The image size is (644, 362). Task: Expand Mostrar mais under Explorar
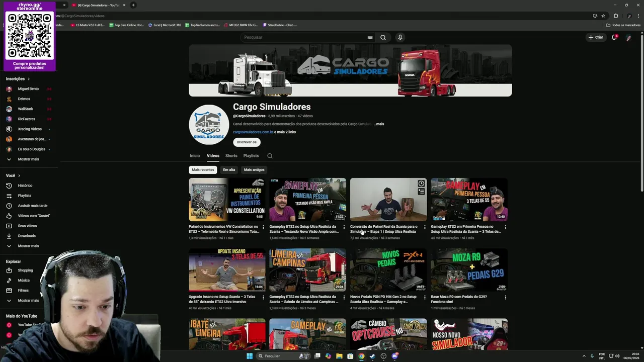tap(28, 300)
